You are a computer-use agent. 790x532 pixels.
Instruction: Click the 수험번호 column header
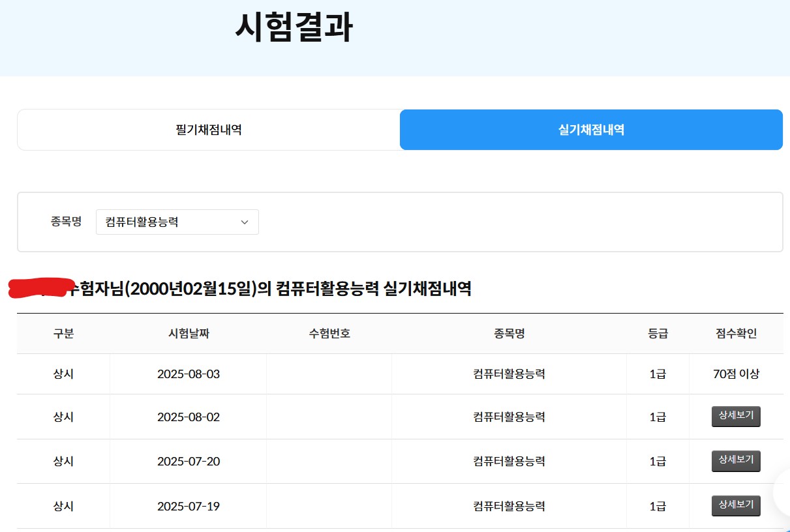(x=329, y=334)
